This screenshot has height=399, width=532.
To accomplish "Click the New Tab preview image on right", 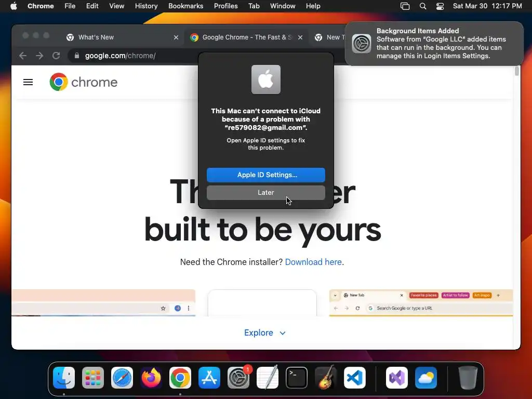I will (421, 303).
